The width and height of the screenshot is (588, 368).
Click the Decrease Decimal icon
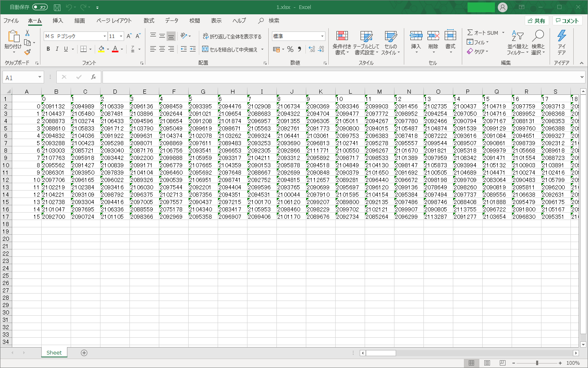point(321,49)
